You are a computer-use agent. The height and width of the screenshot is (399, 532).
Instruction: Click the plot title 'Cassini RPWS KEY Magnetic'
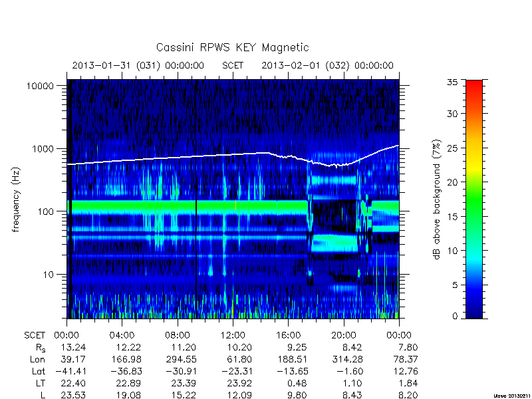pyautogui.click(x=232, y=47)
